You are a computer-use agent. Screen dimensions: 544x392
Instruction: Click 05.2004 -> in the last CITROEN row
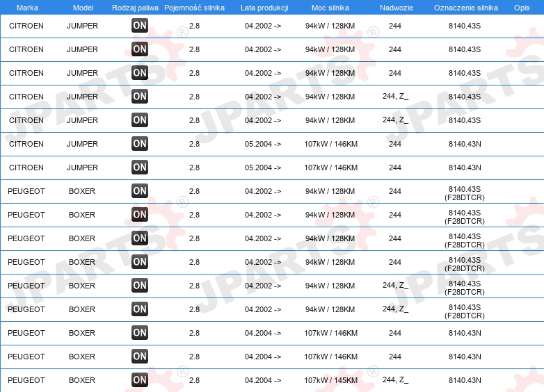pyautogui.click(x=263, y=168)
